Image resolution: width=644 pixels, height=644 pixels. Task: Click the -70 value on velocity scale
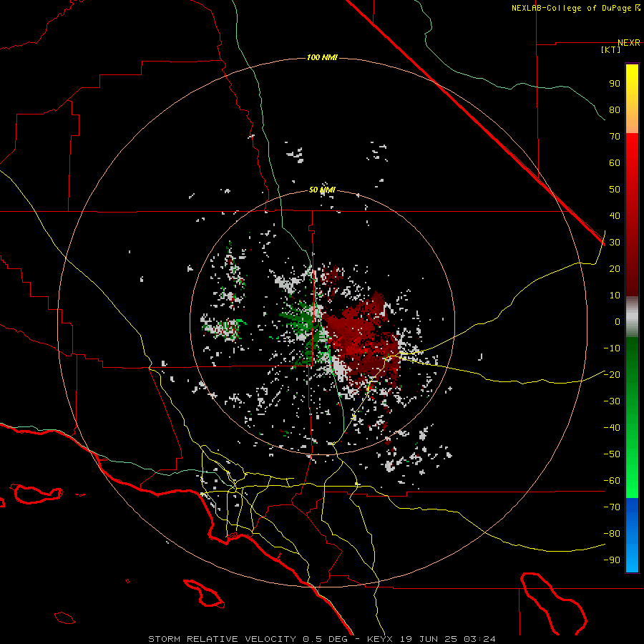[x=612, y=507]
